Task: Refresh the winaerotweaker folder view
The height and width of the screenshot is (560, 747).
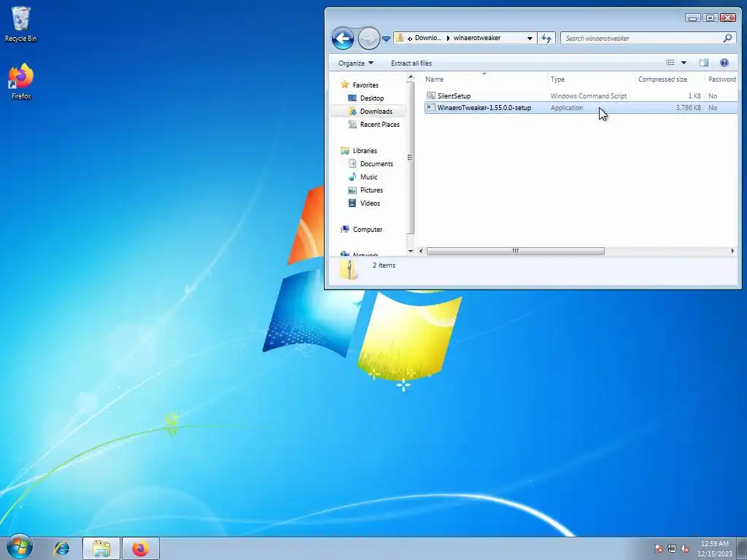Action: click(546, 38)
